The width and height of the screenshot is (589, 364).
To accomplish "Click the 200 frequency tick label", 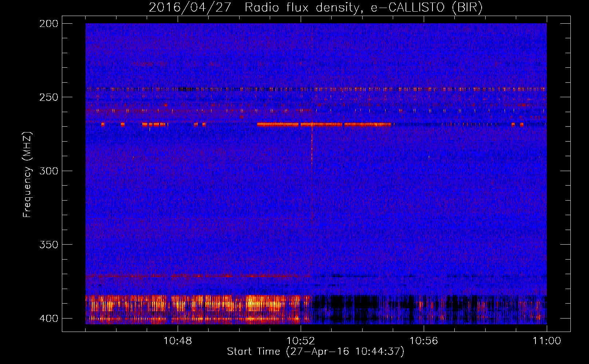I will (x=48, y=24).
